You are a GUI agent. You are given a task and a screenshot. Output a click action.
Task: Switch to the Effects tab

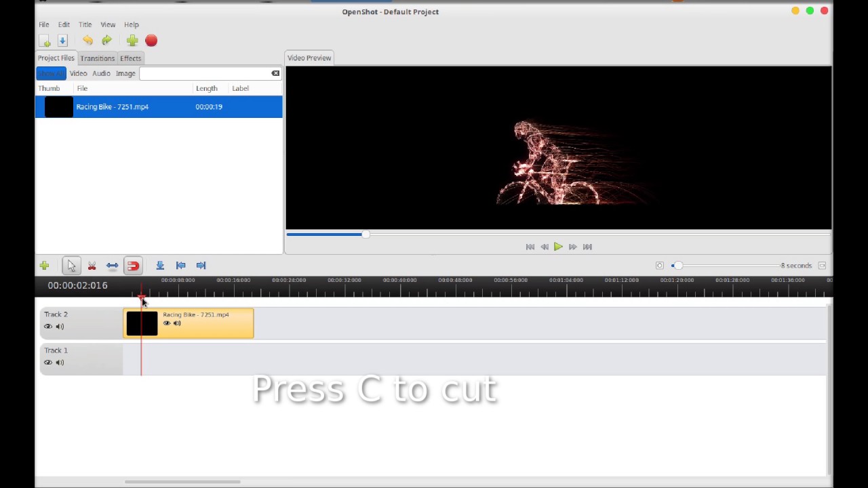pos(131,58)
